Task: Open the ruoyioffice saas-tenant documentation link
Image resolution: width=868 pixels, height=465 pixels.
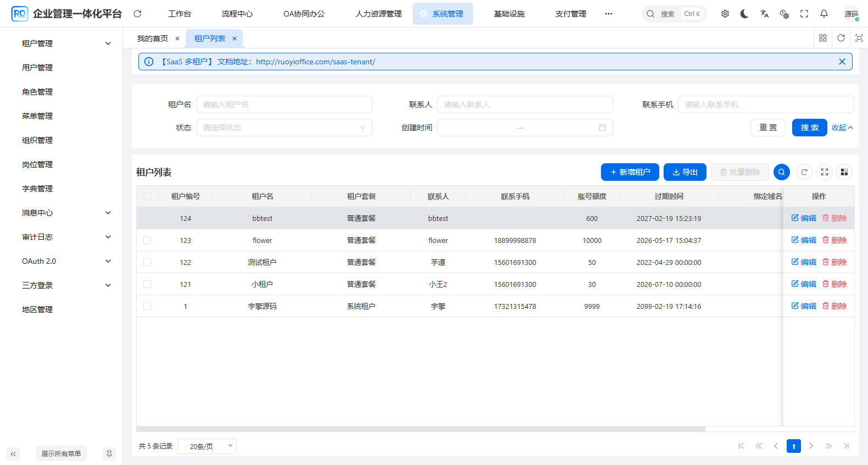Action: pos(315,62)
